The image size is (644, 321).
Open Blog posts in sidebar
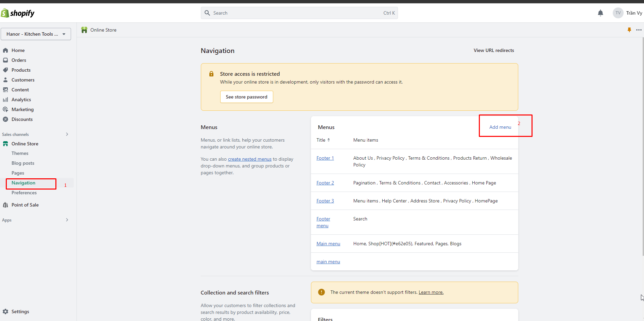[23, 163]
